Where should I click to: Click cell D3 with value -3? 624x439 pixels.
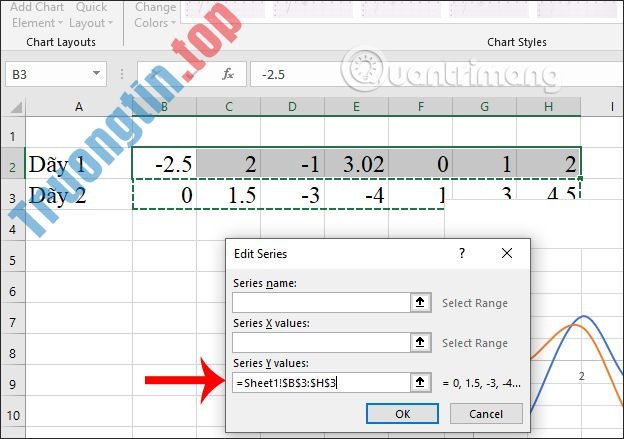(292, 195)
